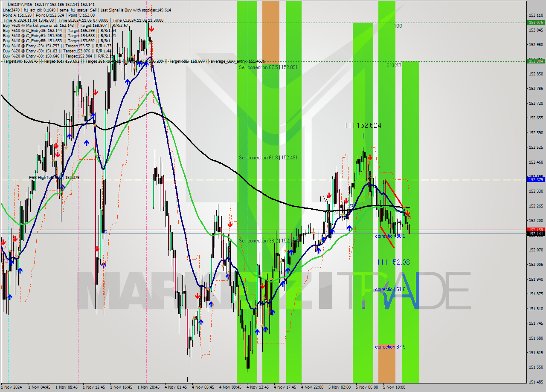Click the 153.110 price axis label
Image resolution: width=546 pixels, height=392 pixels.
[536, 15]
